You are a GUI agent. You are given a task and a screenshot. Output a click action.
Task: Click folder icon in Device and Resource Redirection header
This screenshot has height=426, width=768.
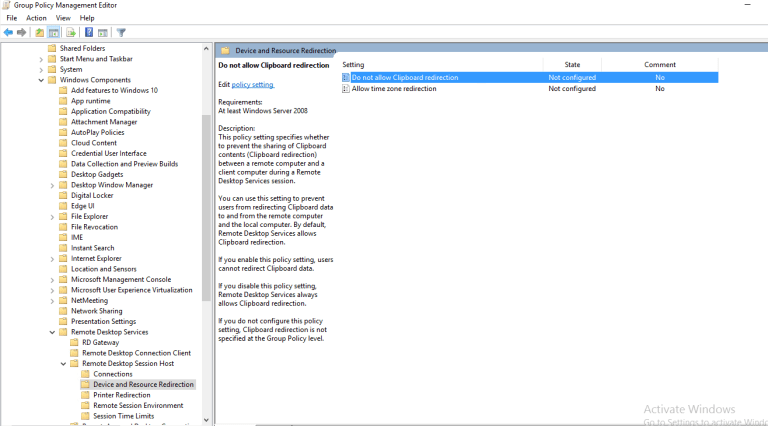225,50
